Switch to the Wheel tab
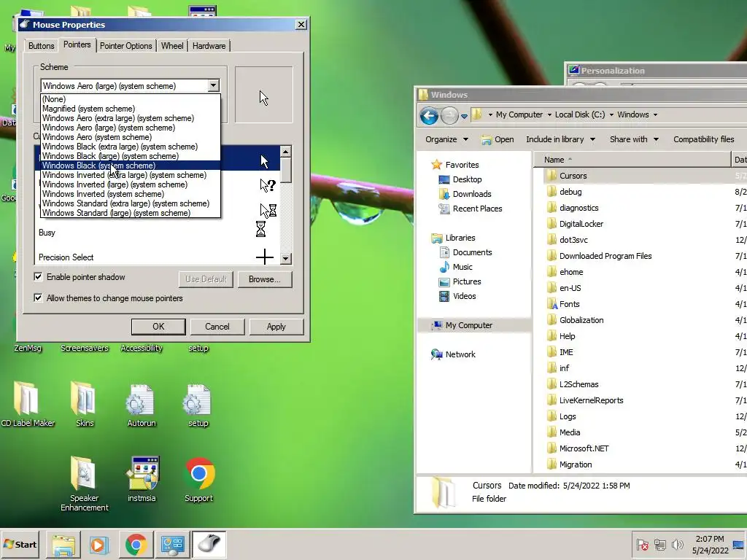747x560 pixels. click(172, 46)
